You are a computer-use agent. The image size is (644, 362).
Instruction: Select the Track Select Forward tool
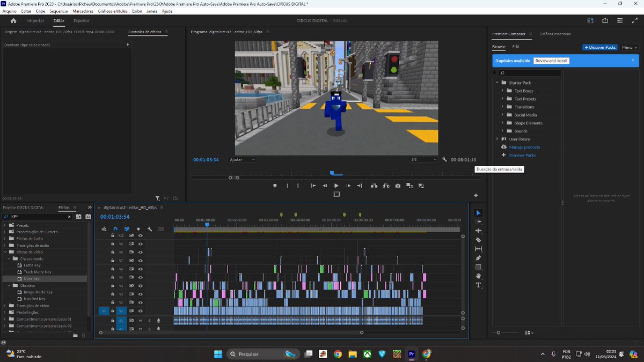coord(478,221)
